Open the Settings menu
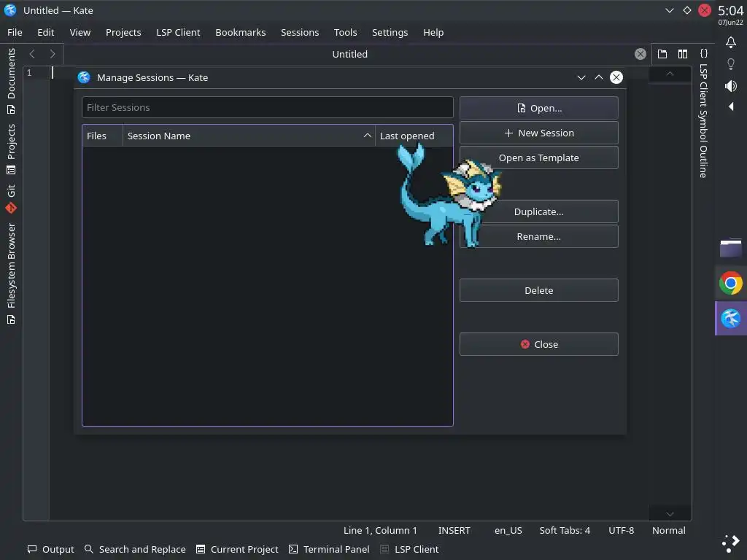 click(x=390, y=32)
